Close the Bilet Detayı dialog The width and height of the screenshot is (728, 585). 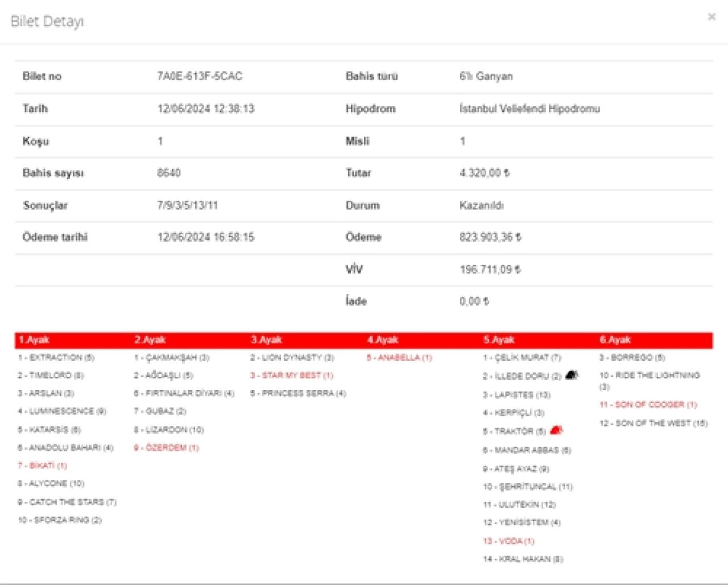pyautogui.click(x=711, y=17)
